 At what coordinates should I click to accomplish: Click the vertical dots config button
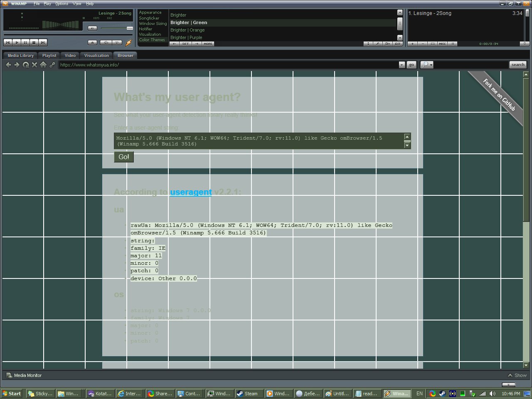click(x=368, y=44)
